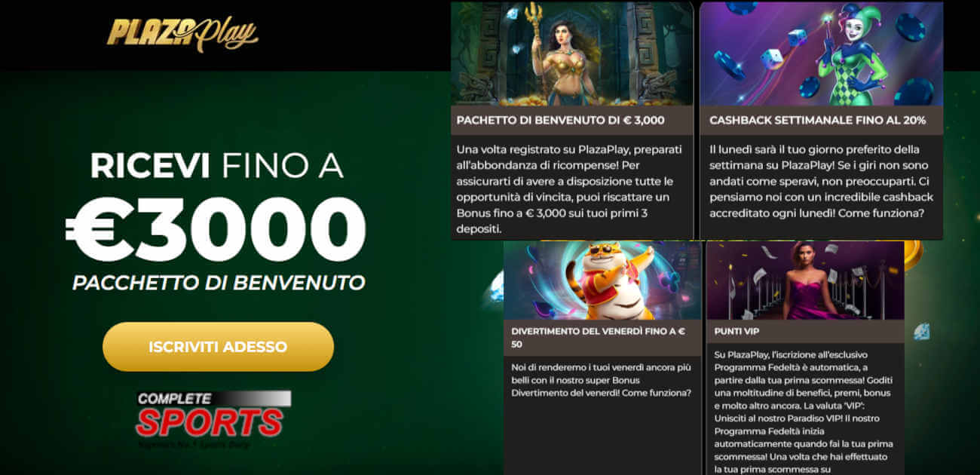Image resolution: width=980 pixels, height=475 pixels.
Task: Click the PlazaPlay gold logo
Action: (x=182, y=33)
